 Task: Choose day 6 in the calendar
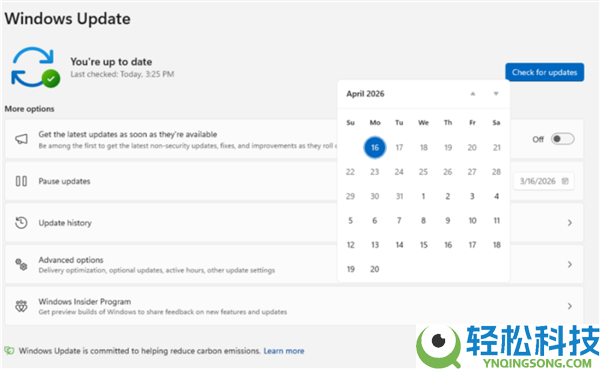coord(375,220)
